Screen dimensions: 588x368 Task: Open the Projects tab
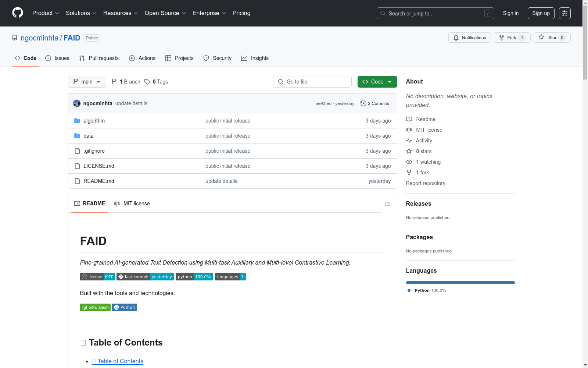click(179, 58)
